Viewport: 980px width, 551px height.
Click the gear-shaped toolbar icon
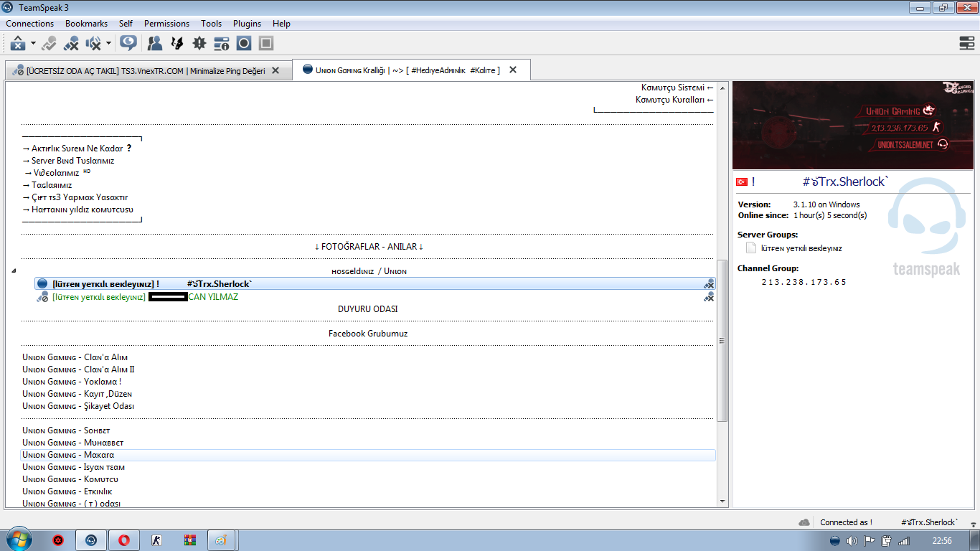coord(199,43)
